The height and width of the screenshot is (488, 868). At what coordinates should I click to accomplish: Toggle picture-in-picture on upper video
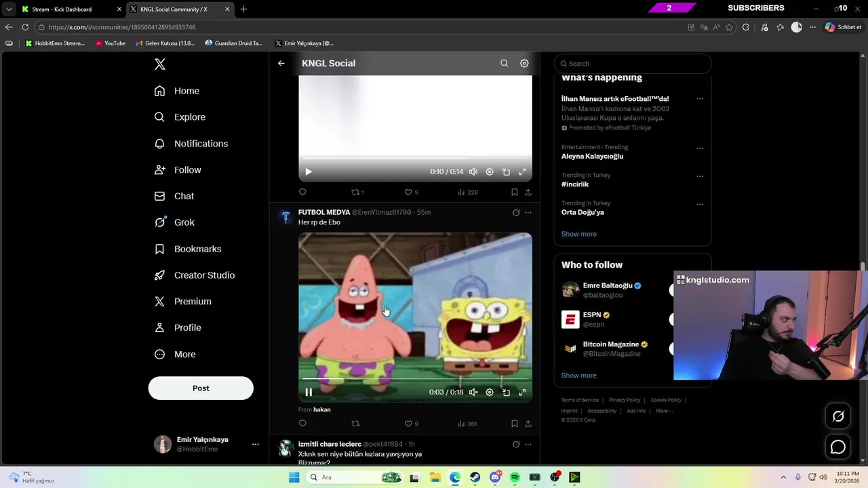pyautogui.click(x=506, y=172)
